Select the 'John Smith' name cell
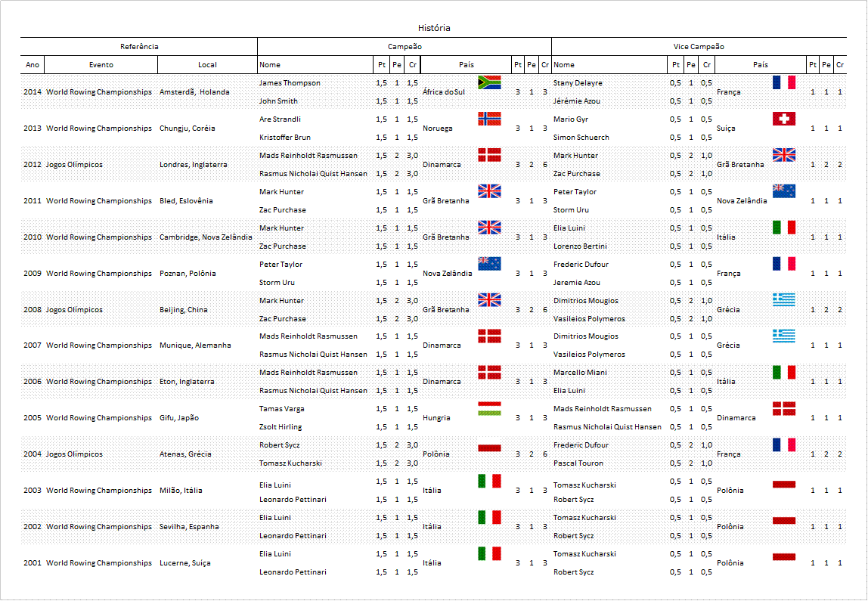This screenshot has height=601, width=868. click(x=278, y=101)
